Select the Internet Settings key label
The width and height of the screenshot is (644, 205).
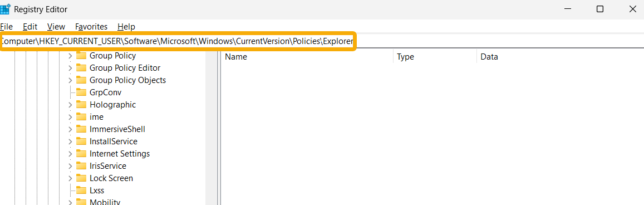120,154
